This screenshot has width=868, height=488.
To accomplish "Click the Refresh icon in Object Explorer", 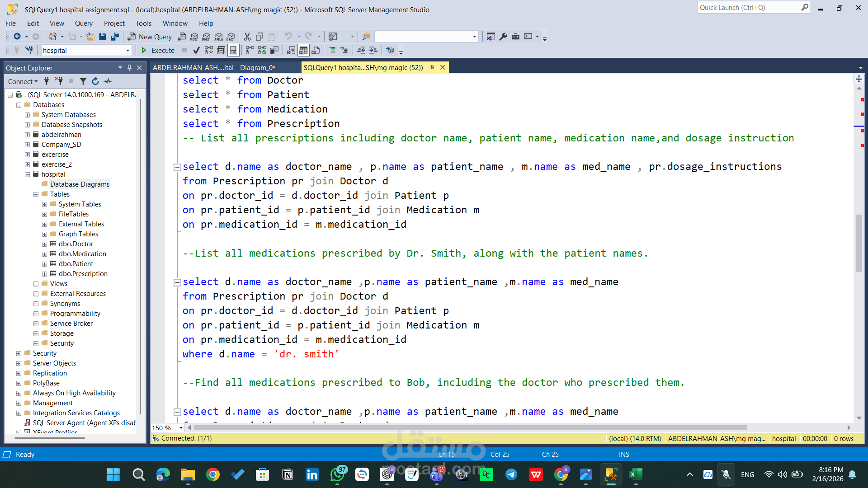I will [x=95, y=81].
